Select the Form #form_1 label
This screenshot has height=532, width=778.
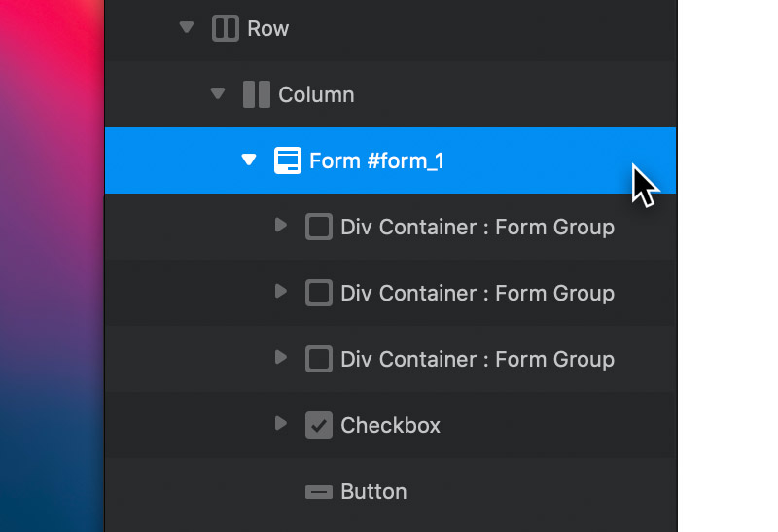(376, 160)
